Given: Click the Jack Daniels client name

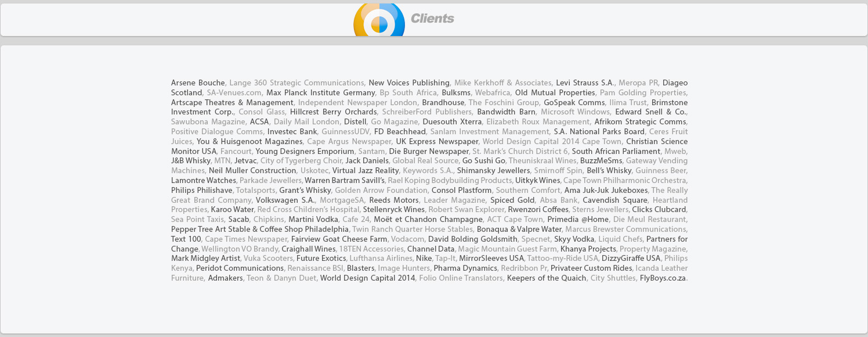Looking at the screenshot, I should coord(367,161).
